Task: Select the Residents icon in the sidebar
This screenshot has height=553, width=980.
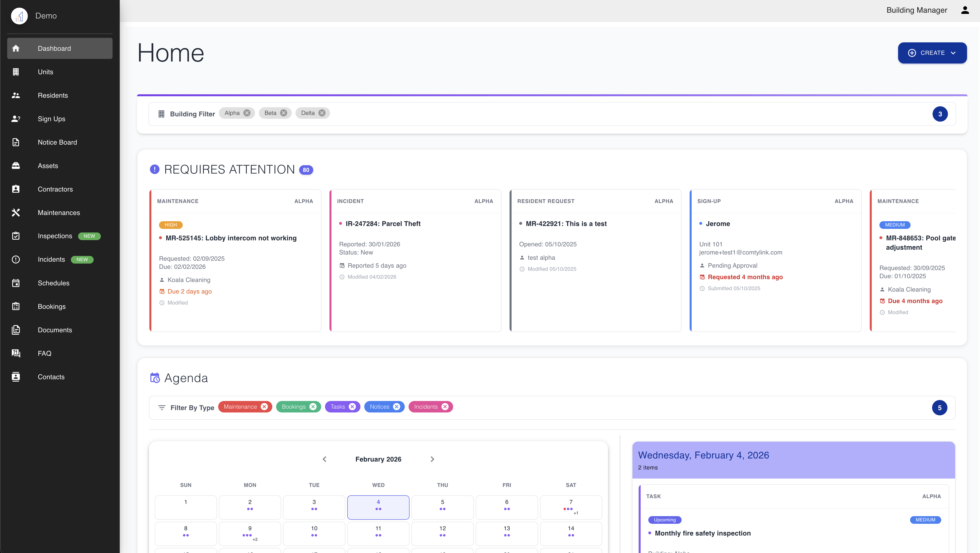Action: point(16,96)
